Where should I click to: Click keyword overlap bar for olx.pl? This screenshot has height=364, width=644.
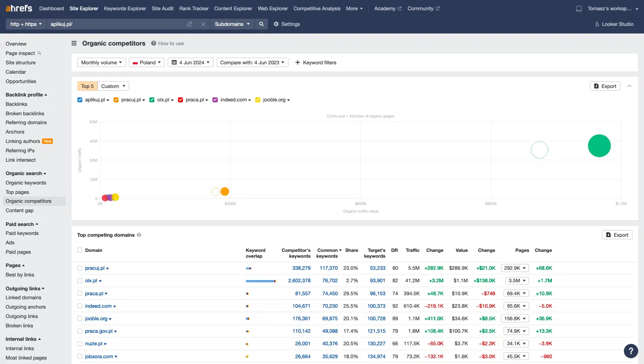pos(261,281)
